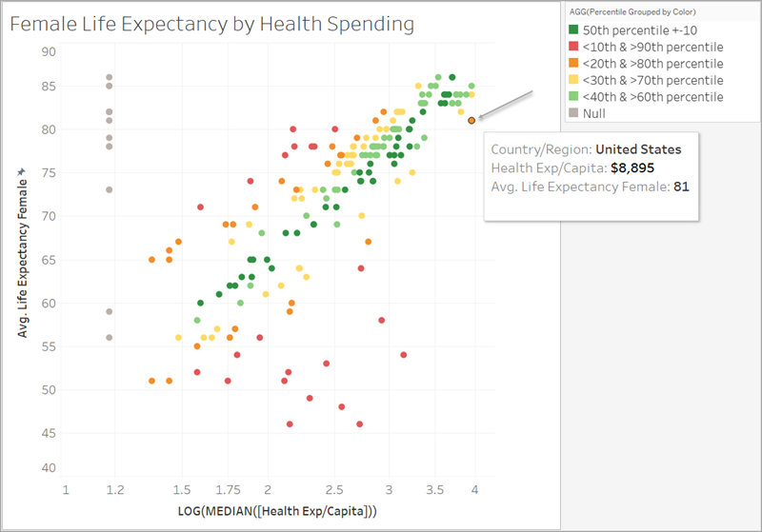Image resolution: width=762 pixels, height=532 pixels.
Task: Click the orange <20th & >80th swatch
Action: 573,63
